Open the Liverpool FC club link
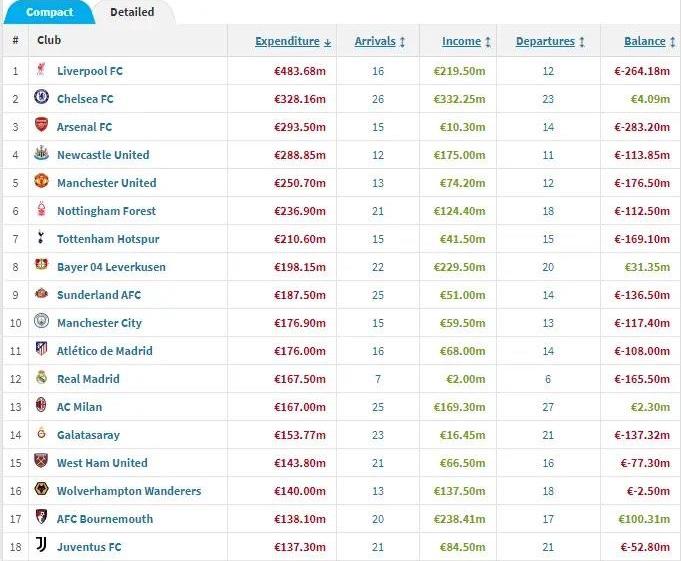Image resolution: width=681 pixels, height=561 pixels. point(90,71)
